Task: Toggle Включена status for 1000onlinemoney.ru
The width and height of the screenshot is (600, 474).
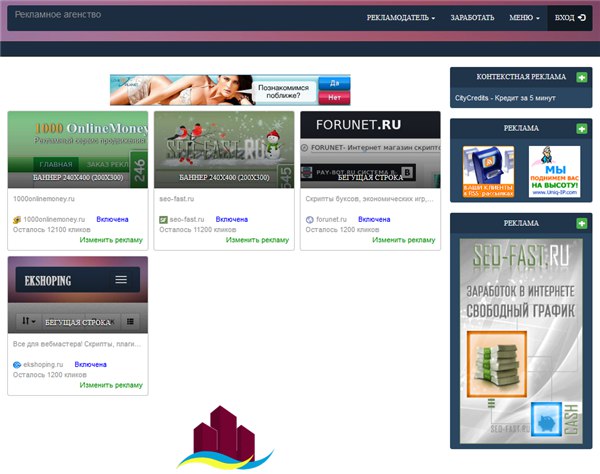Action: click(x=112, y=220)
